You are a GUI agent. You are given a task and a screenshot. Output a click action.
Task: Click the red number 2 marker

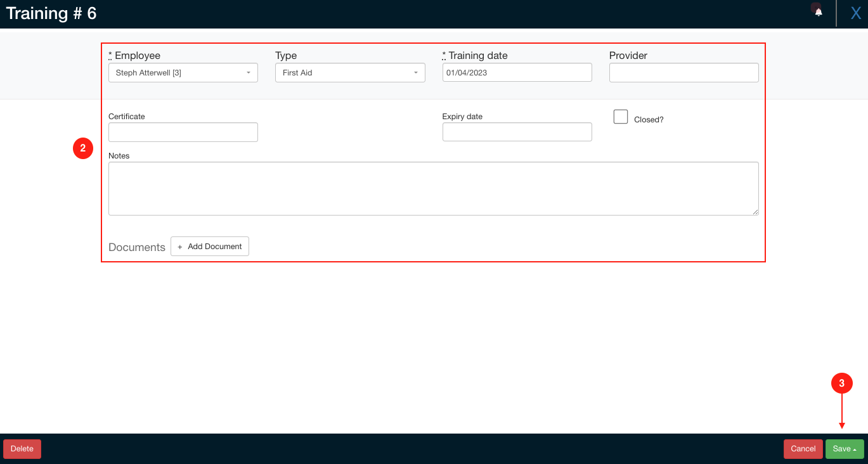(83, 148)
